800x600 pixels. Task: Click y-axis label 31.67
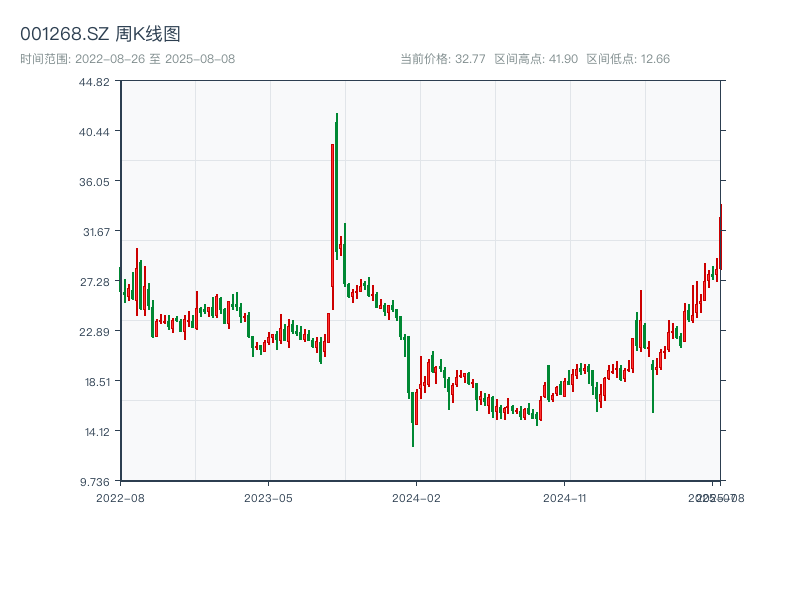point(96,232)
